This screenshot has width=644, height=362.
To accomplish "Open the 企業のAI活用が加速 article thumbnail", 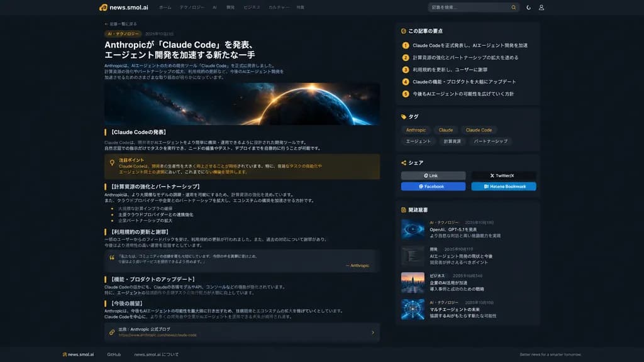I will click(413, 282).
